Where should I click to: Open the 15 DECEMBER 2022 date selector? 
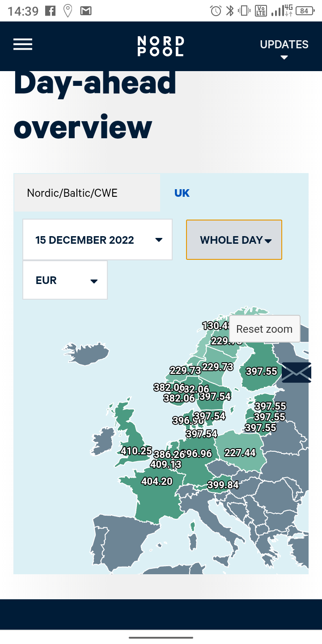(x=97, y=240)
